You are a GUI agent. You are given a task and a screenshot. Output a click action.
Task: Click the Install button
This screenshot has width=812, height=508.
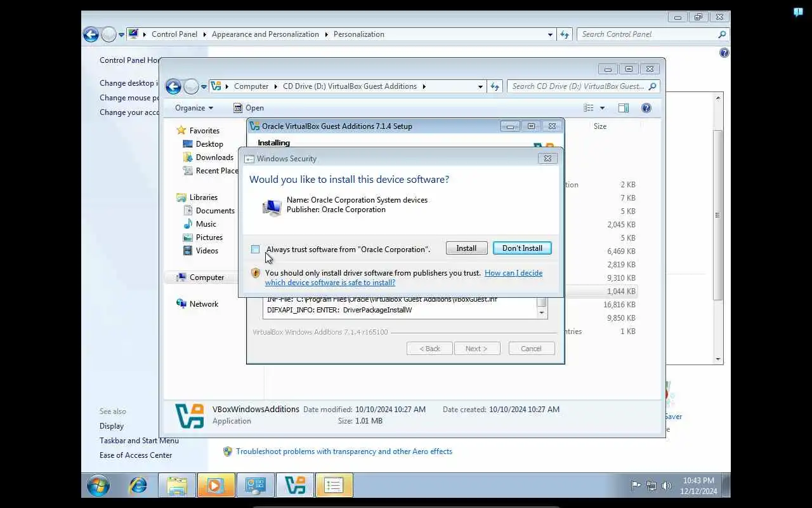[466, 248]
